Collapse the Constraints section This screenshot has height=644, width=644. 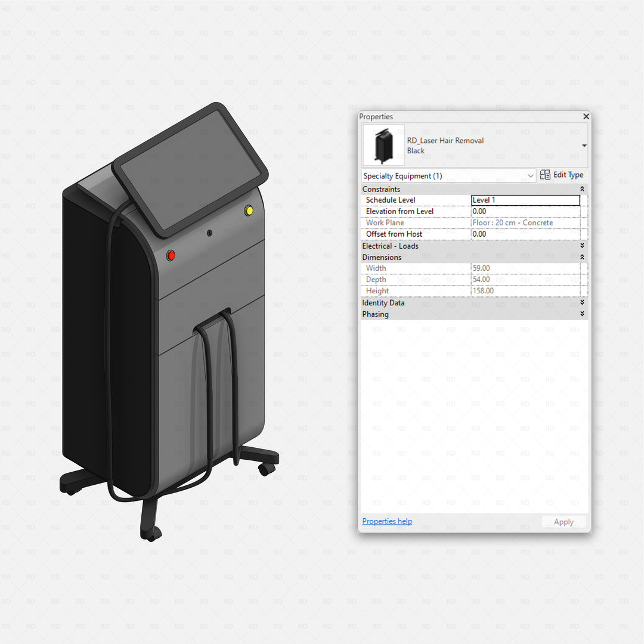click(x=582, y=189)
